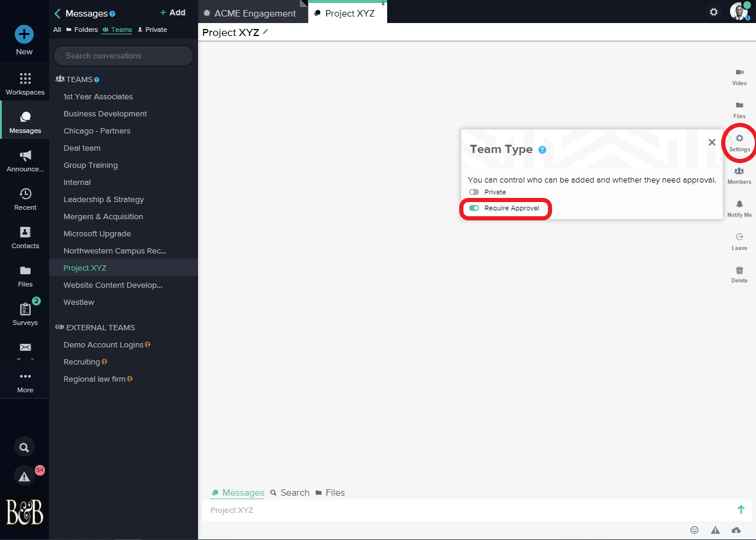Click the upload cloud icon

(x=735, y=530)
